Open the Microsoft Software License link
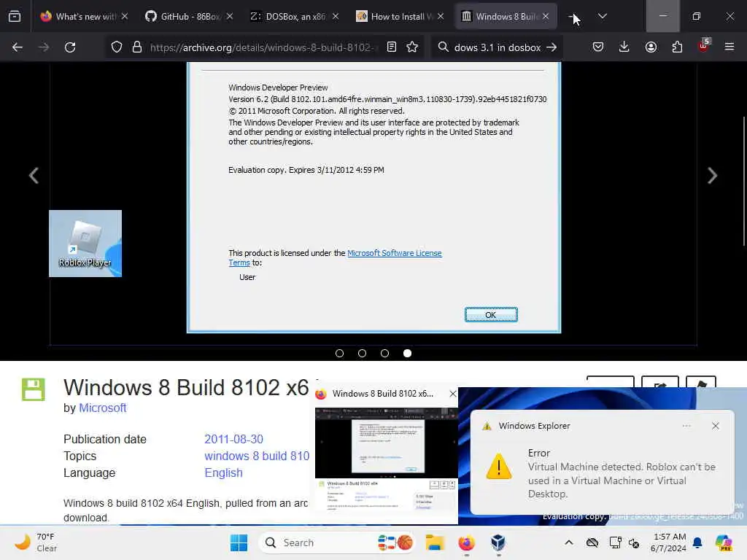This screenshot has width=747, height=560. 395,253
